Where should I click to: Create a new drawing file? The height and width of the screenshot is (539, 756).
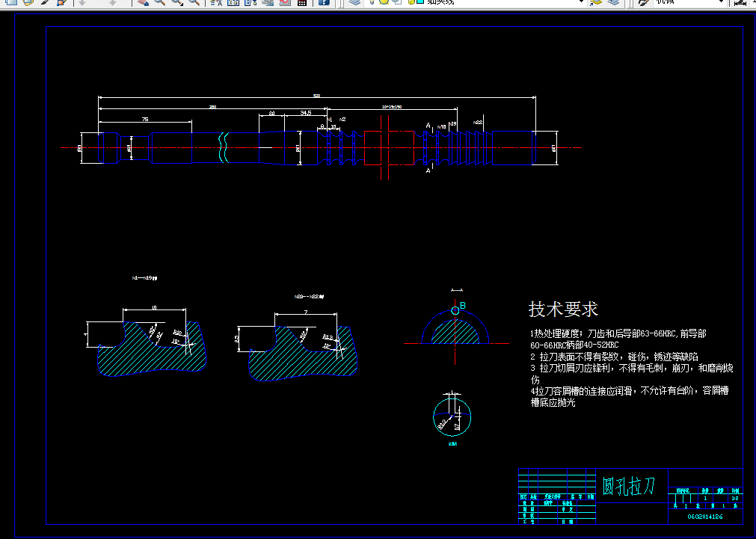point(11,3)
